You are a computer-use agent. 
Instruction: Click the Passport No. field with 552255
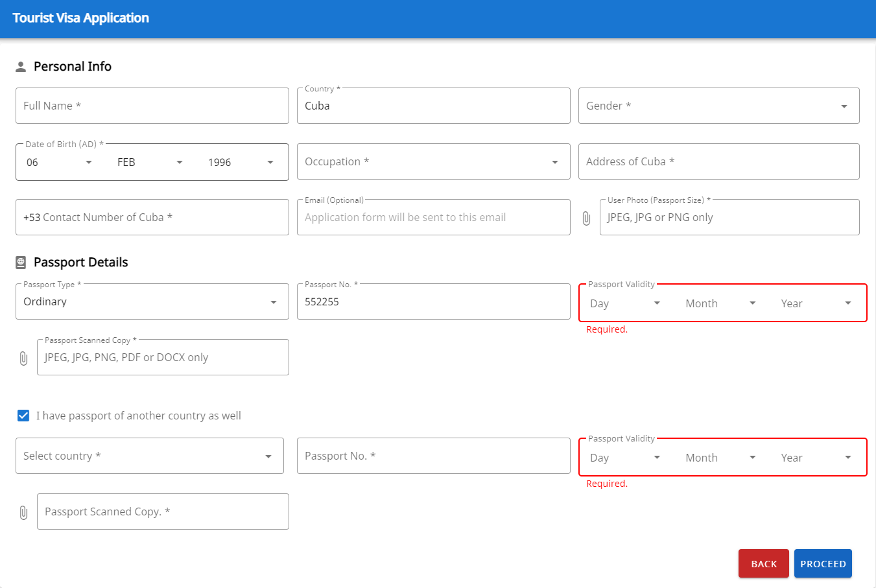pos(434,301)
